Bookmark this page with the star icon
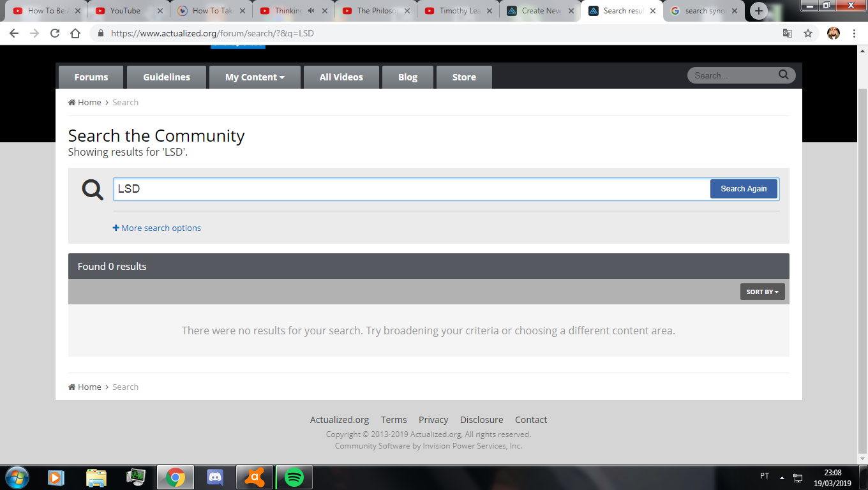The height and width of the screenshot is (490, 868). pyautogui.click(x=808, y=33)
